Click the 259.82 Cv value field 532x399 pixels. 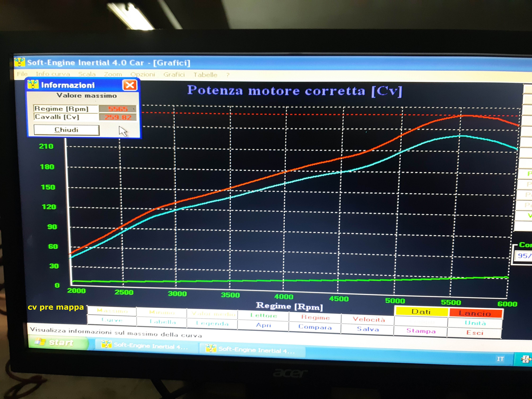[118, 117]
